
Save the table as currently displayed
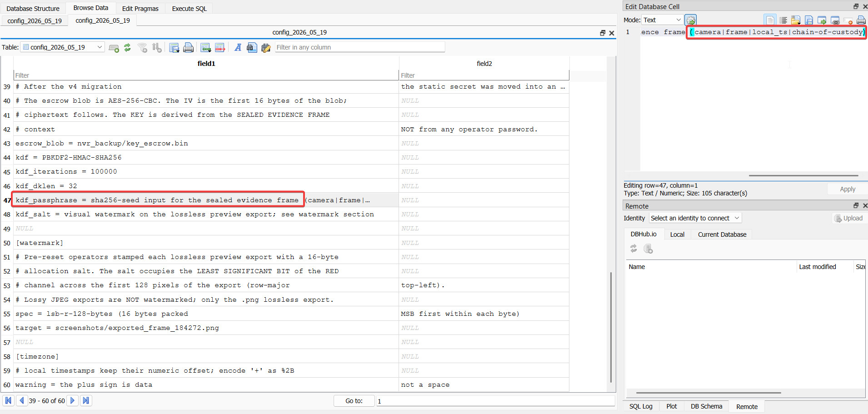click(x=174, y=47)
